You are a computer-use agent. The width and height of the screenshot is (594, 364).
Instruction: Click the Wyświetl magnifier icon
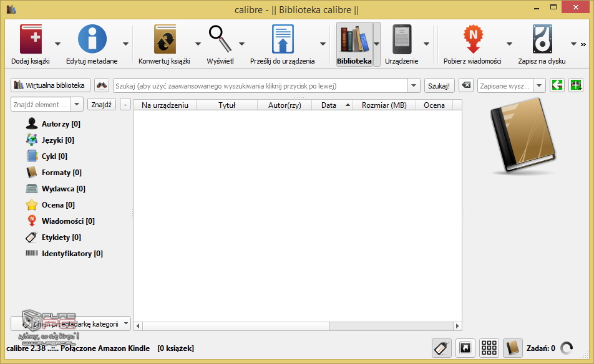click(x=220, y=39)
